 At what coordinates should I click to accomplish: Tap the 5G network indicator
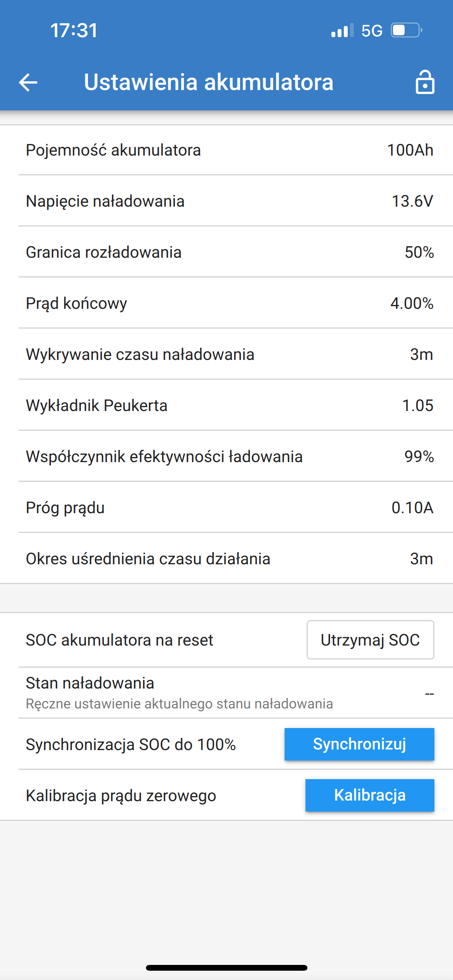pos(372,31)
